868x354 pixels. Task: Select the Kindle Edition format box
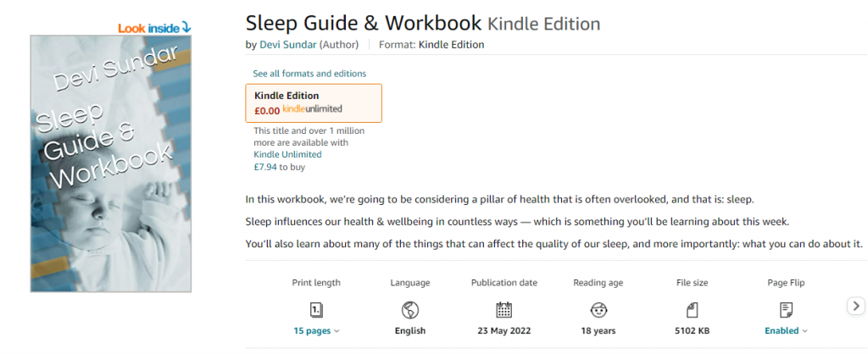[314, 102]
